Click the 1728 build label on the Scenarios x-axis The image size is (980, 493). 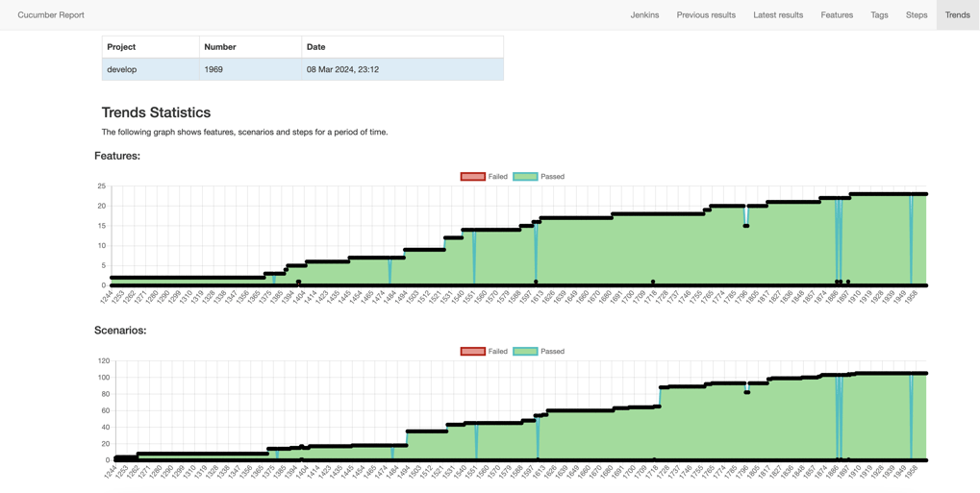(x=665, y=471)
